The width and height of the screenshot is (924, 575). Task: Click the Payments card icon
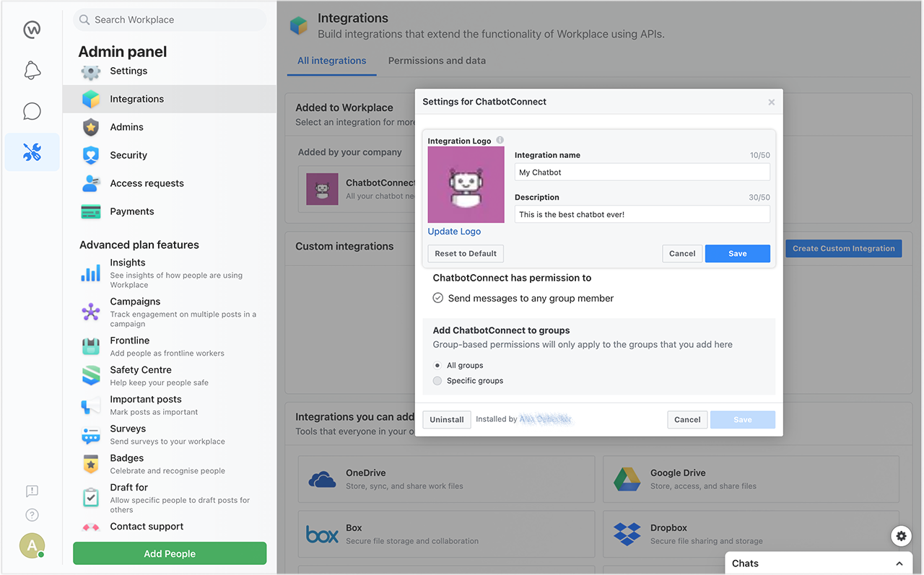coord(91,211)
